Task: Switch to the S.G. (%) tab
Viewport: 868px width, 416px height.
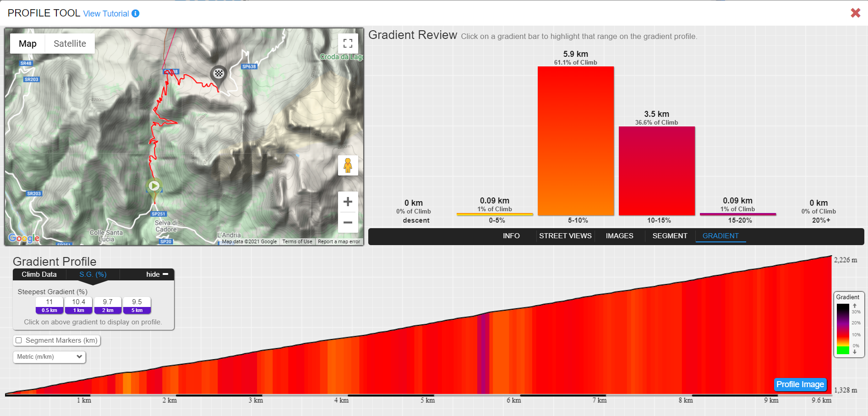Action: (x=93, y=274)
